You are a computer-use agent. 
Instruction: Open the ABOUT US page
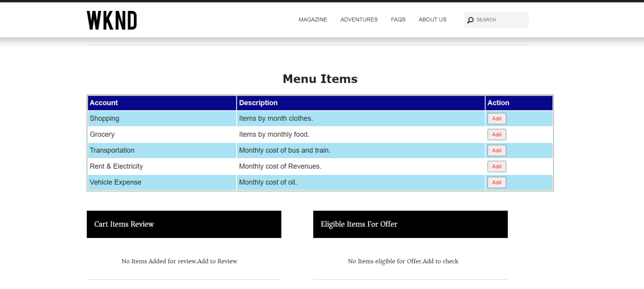(x=432, y=19)
